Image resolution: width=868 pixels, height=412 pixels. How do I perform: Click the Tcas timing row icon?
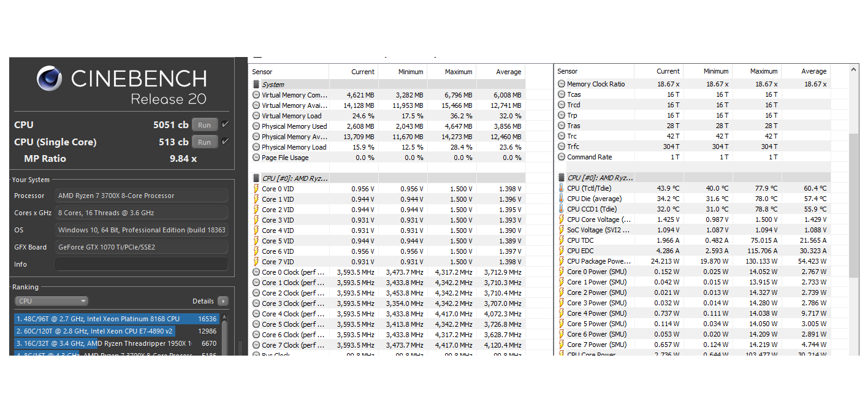pyautogui.click(x=562, y=94)
